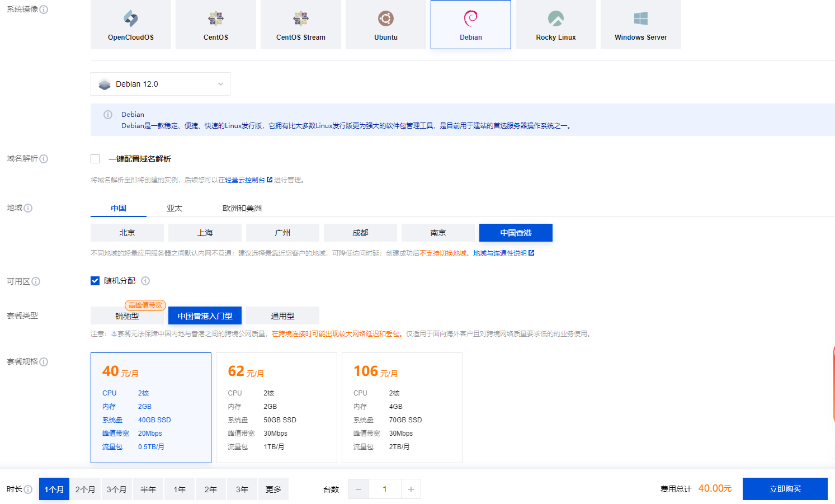Increase 台数 with the plus stepper

click(411, 488)
